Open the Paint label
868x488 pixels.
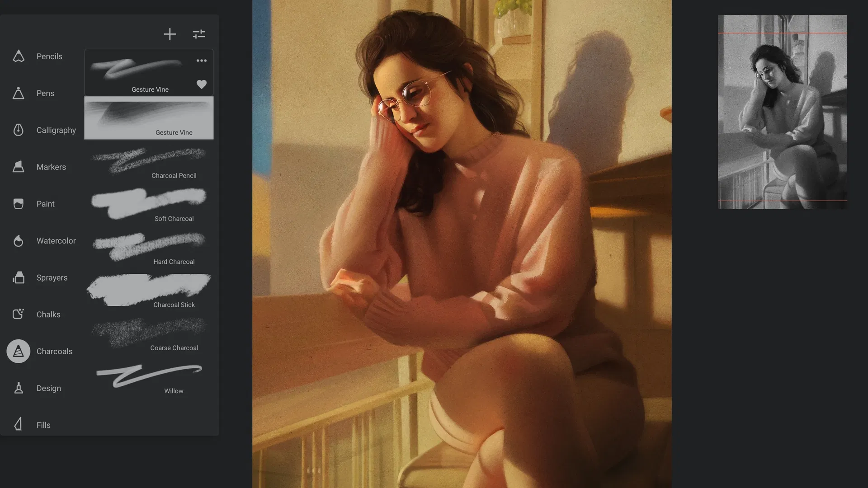pos(45,204)
